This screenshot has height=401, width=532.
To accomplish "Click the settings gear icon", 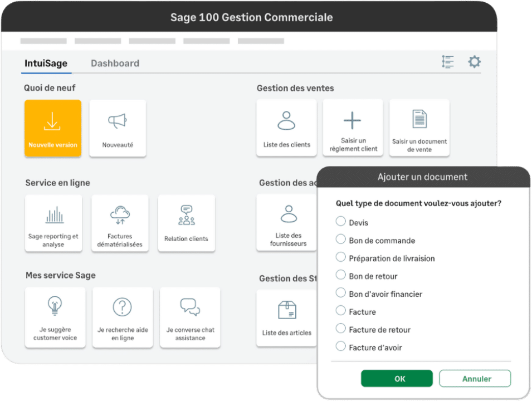I will (x=474, y=62).
